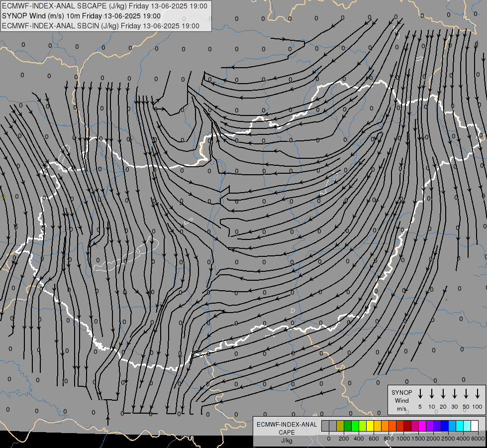Select the 30 m/s wind arrow in legend
Image resolution: width=487 pixels, height=448 pixels.
(454, 393)
